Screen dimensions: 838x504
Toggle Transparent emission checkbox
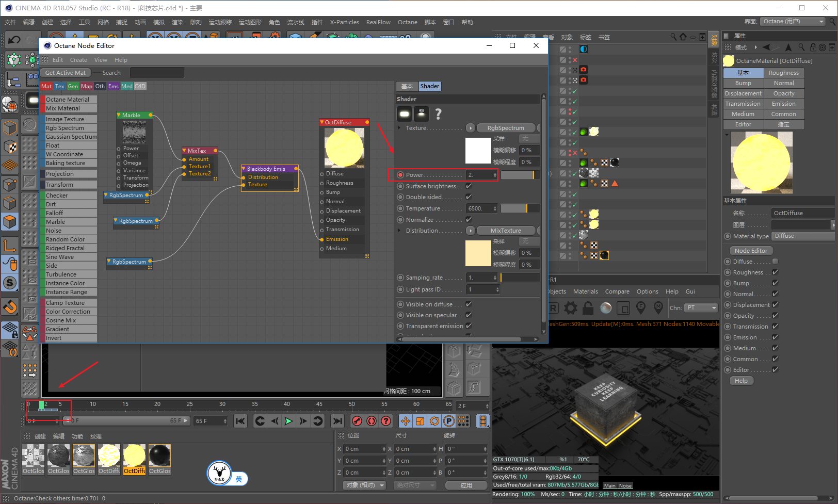469,326
